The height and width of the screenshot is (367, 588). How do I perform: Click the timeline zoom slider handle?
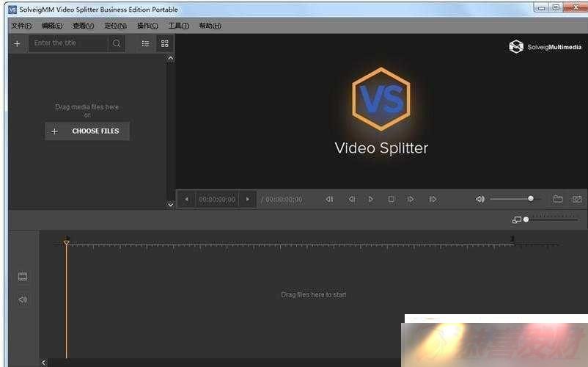526,219
